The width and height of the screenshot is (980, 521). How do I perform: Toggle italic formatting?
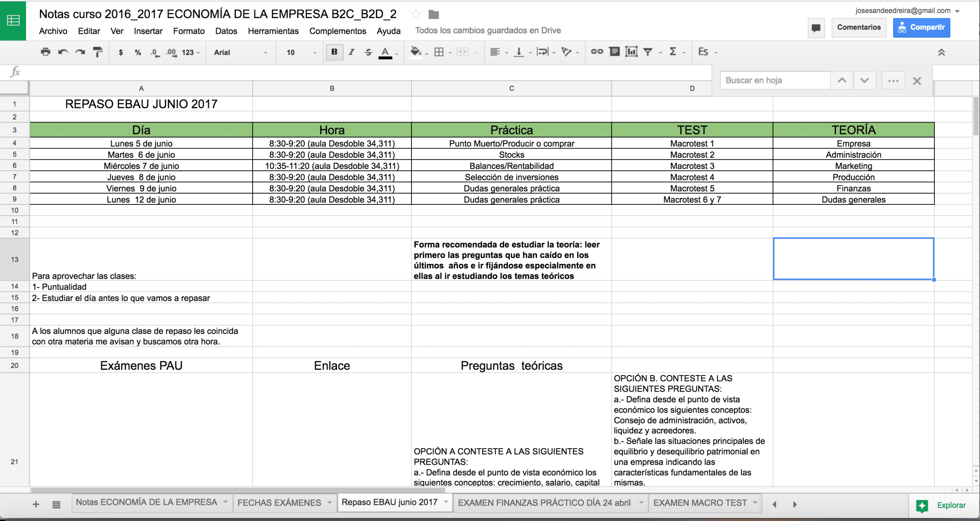(351, 52)
